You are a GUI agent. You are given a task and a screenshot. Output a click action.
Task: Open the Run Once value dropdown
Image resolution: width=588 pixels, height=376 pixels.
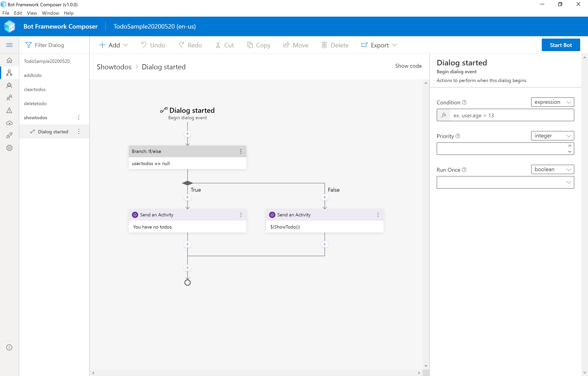pyautogui.click(x=505, y=182)
